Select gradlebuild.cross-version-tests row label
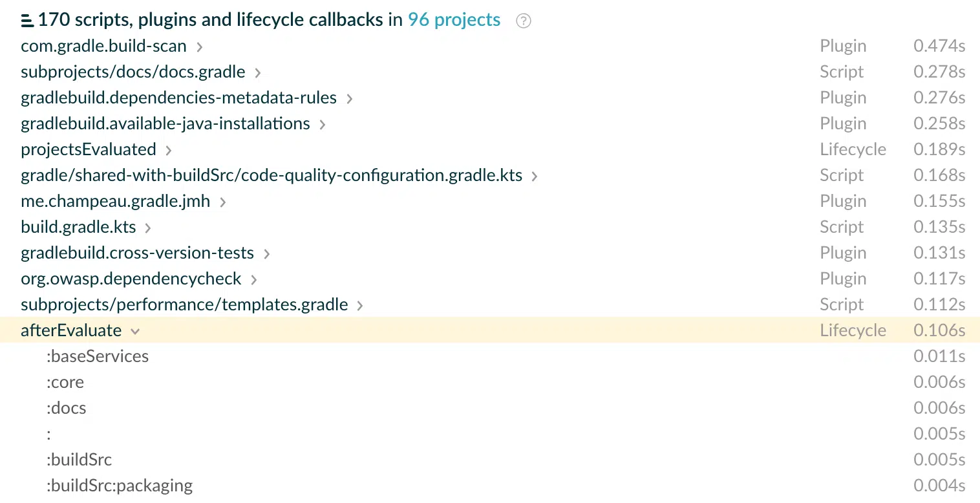 coord(137,253)
